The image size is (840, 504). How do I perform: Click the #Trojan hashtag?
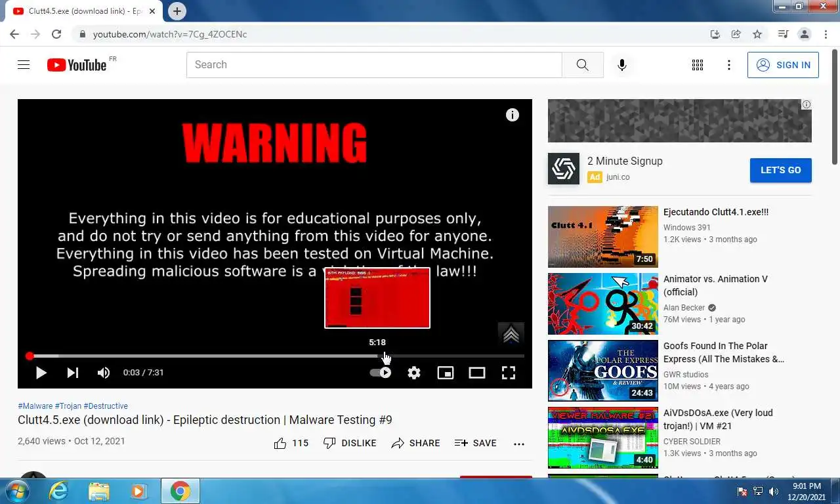[x=68, y=406]
